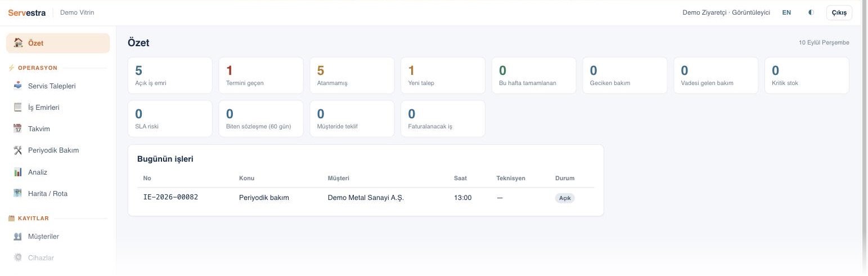Open the Geciken bakım card

pyautogui.click(x=625, y=75)
